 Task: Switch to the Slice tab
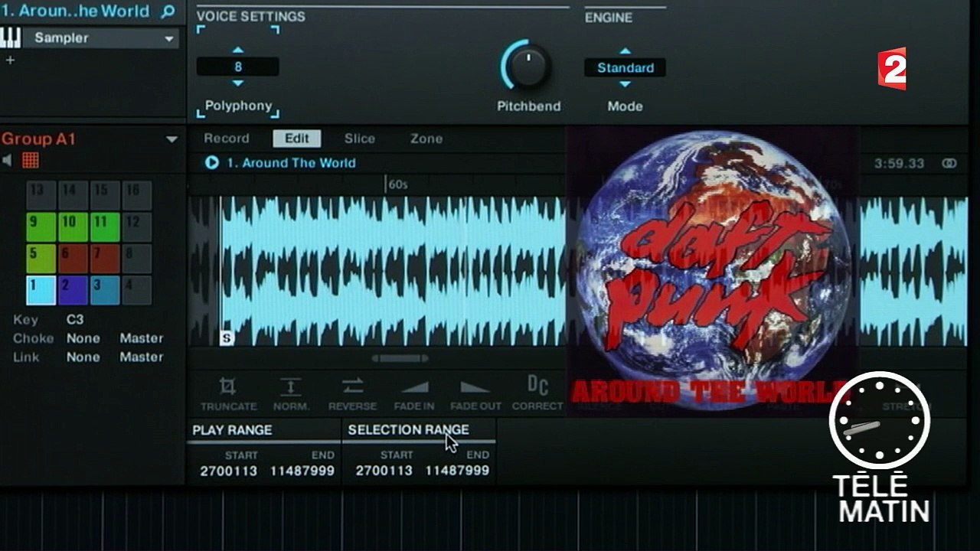pos(360,139)
